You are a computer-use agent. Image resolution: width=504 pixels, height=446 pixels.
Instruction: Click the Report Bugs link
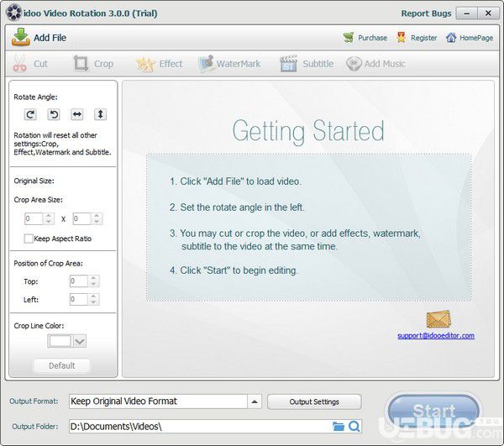pos(426,13)
